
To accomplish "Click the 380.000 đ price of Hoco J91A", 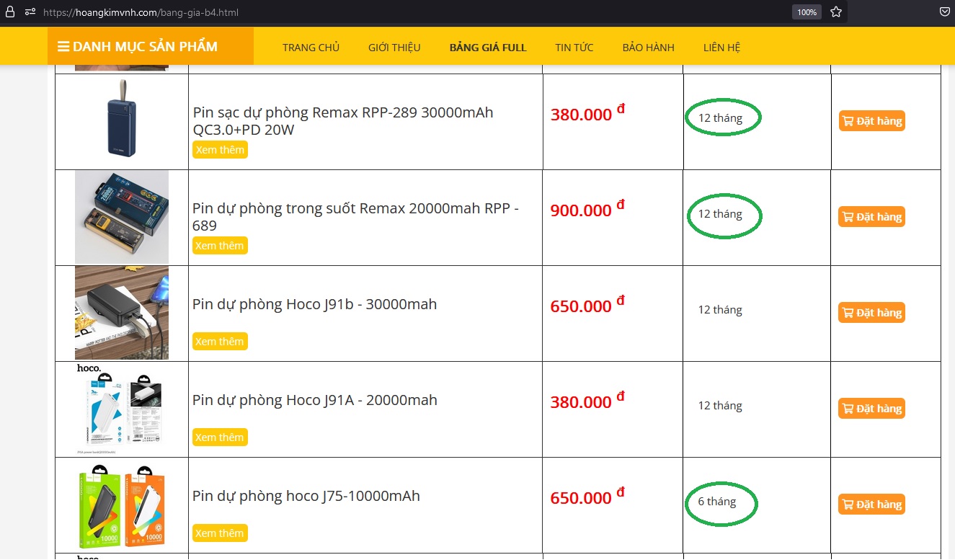I will tap(587, 401).
